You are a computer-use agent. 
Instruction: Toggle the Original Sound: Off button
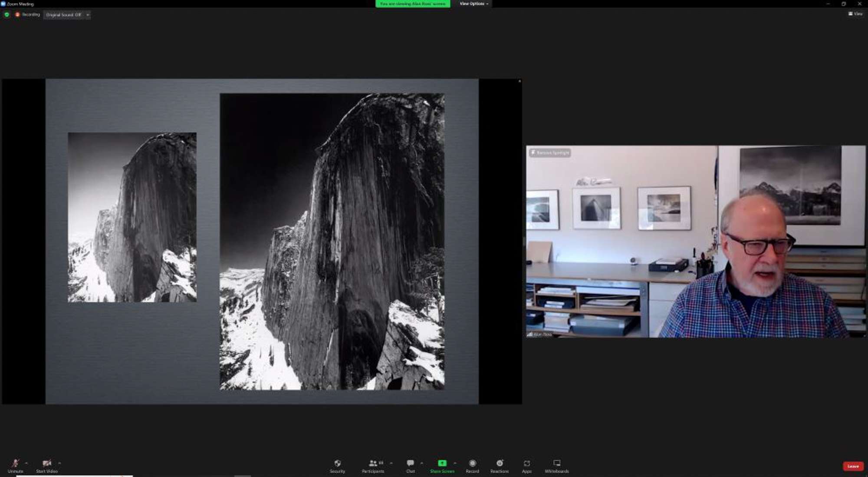63,15
